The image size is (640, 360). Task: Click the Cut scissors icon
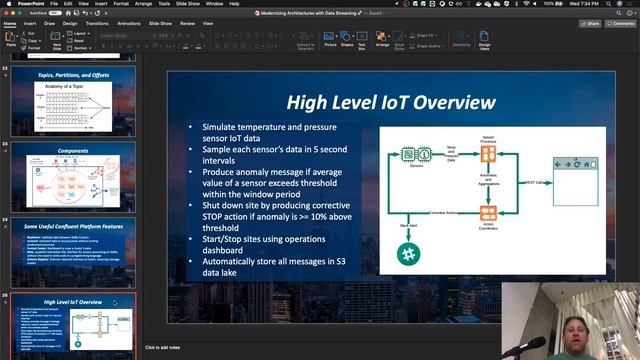click(x=24, y=33)
